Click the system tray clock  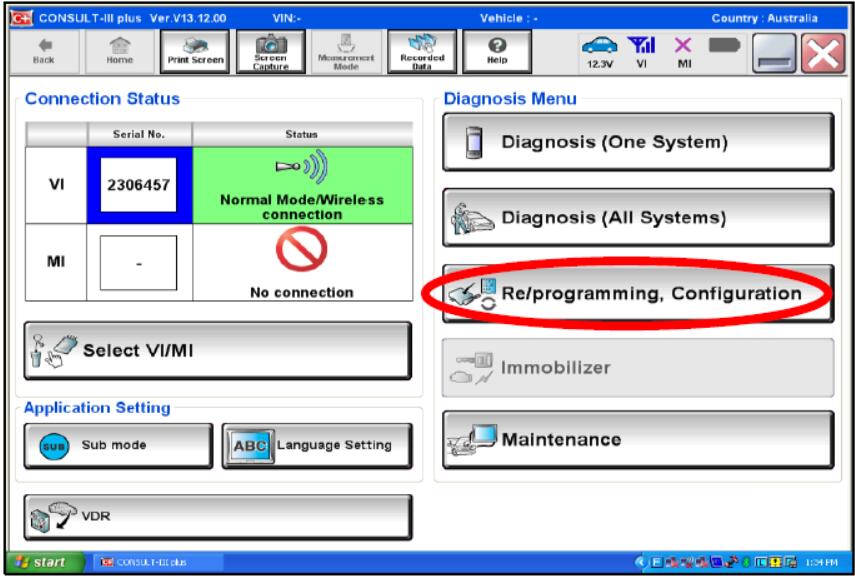coord(821,562)
